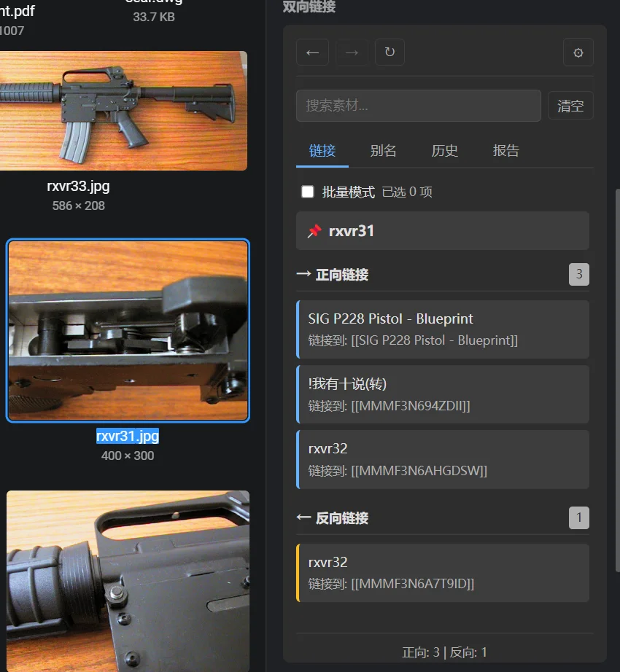Switch to the 历史 tab
Image resolution: width=620 pixels, height=672 pixels.
[x=444, y=151]
